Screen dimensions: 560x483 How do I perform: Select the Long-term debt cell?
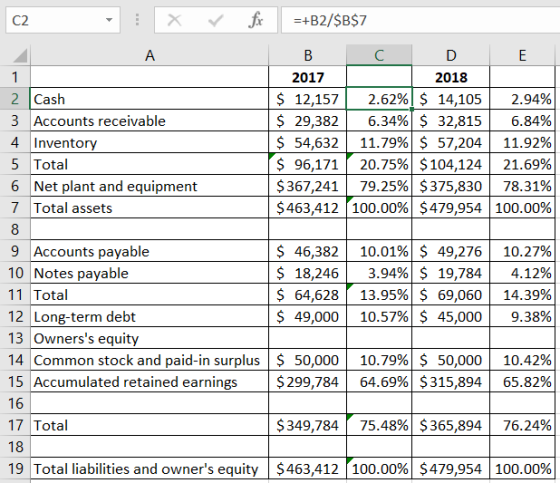point(149,316)
